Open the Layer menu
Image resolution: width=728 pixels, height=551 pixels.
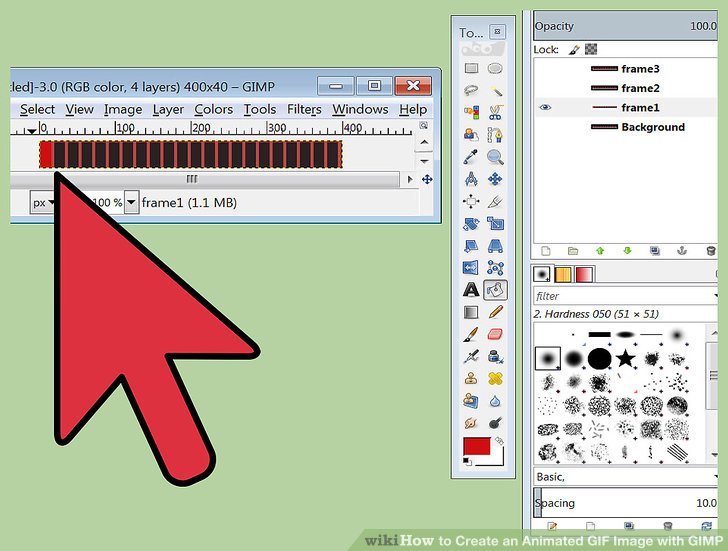click(x=168, y=110)
